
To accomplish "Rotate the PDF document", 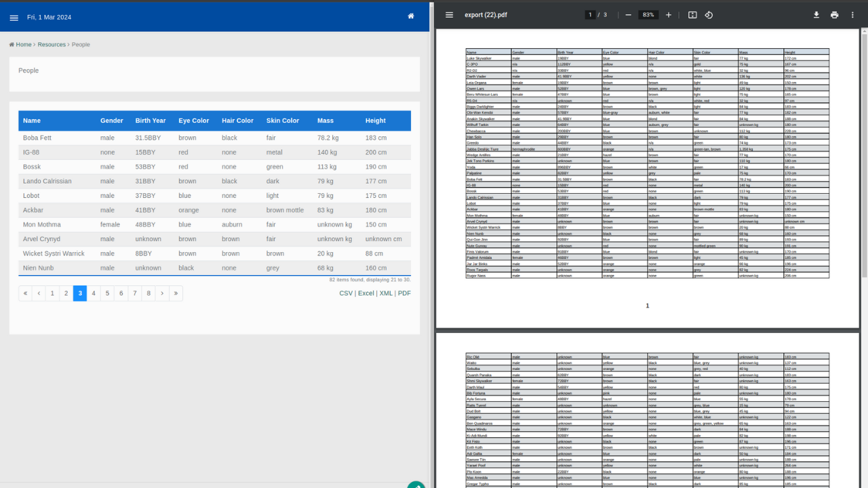I will point(709,15).
